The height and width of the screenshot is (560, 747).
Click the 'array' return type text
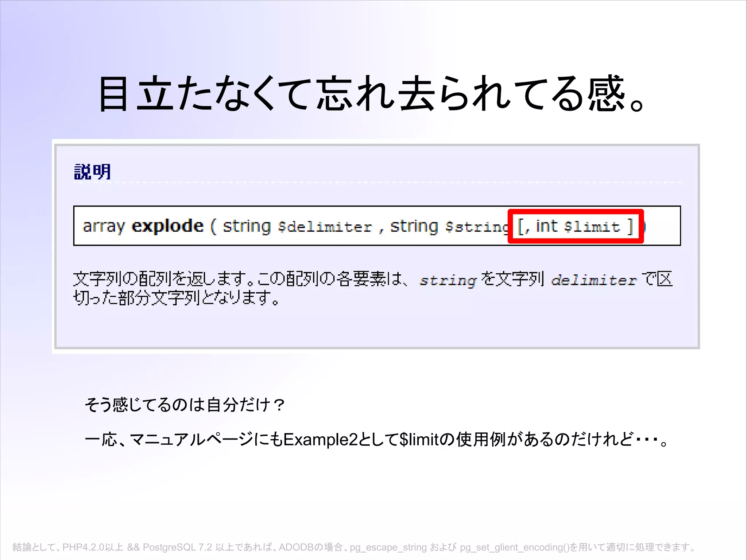point(104,227)
